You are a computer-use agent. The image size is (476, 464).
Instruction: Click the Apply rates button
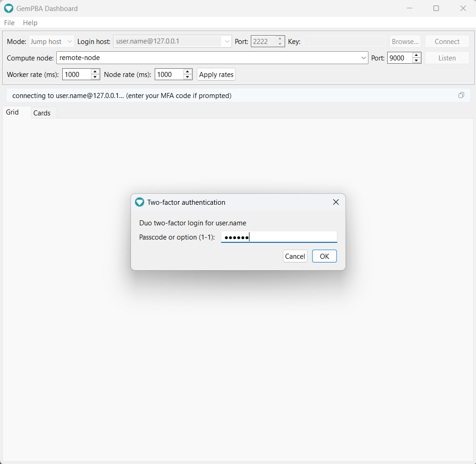[216, 75]
